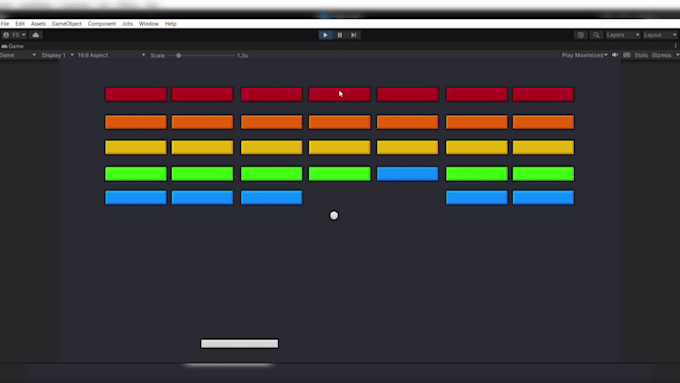This screenshot has height=383, width=680.
Task: Open the Gizmos dropdown arrow
Action: point(677,55)
